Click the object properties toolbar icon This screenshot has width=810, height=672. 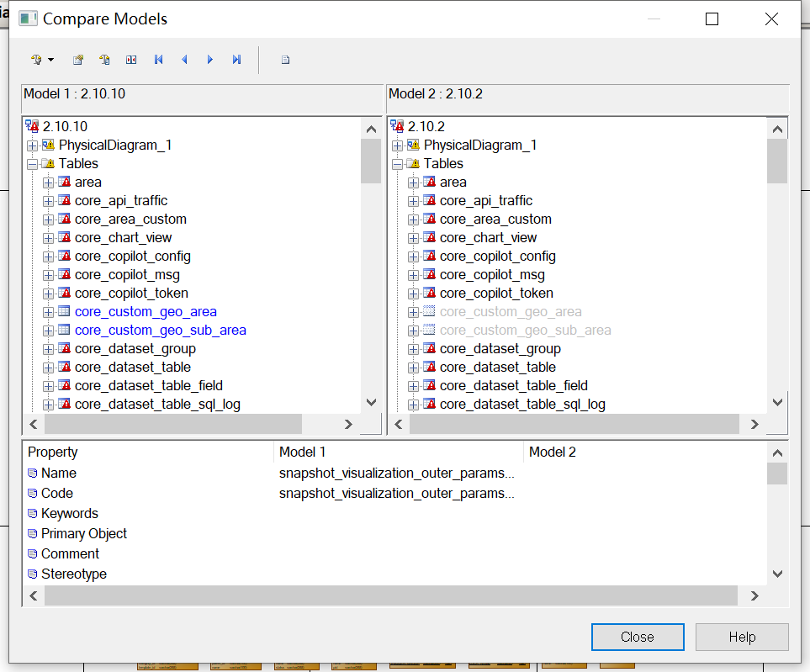[78, 60]
